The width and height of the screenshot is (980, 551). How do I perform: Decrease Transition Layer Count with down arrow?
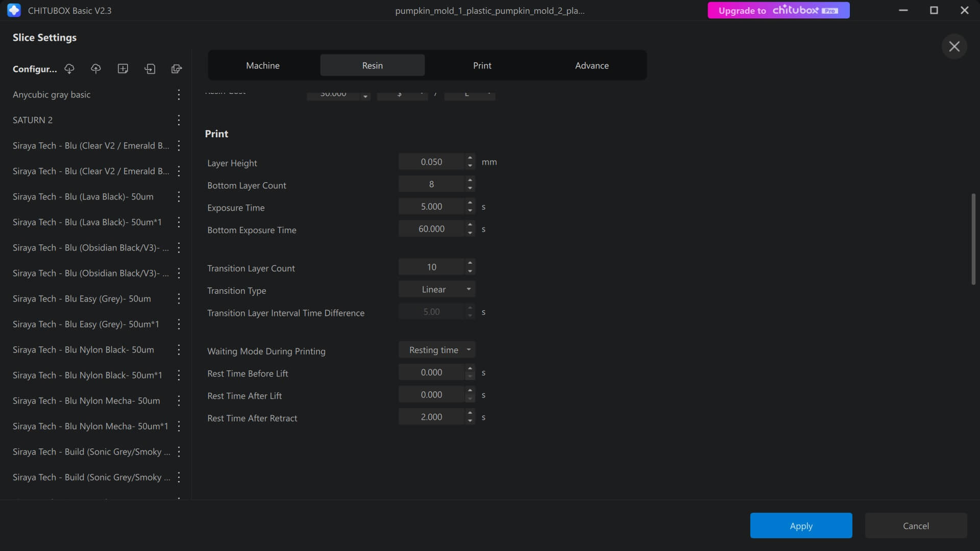(470, 271)
